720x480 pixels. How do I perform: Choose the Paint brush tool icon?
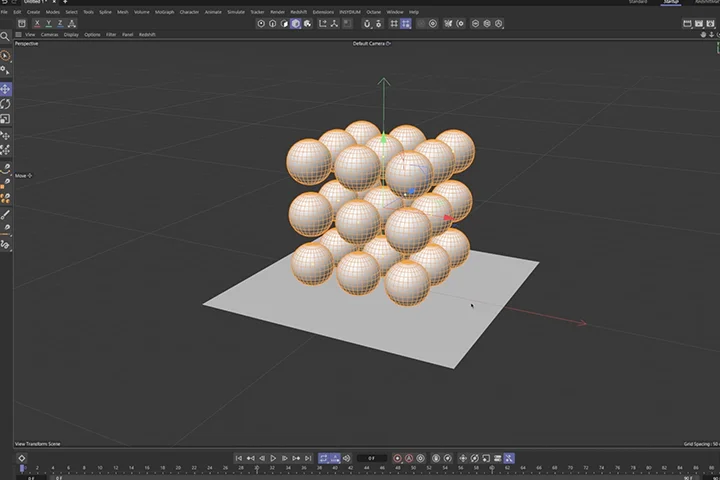(x=6, y=215)
